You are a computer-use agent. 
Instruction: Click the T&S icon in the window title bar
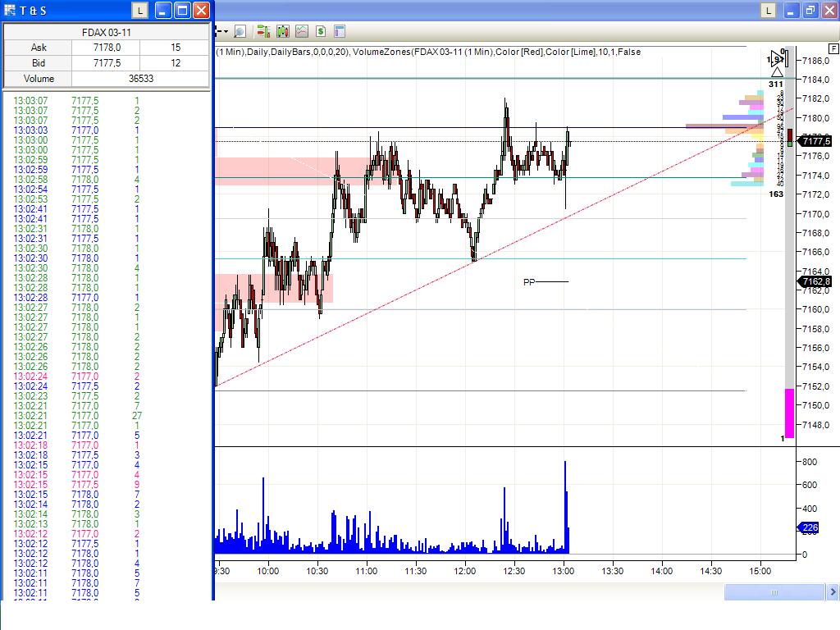tap(11, 11)
